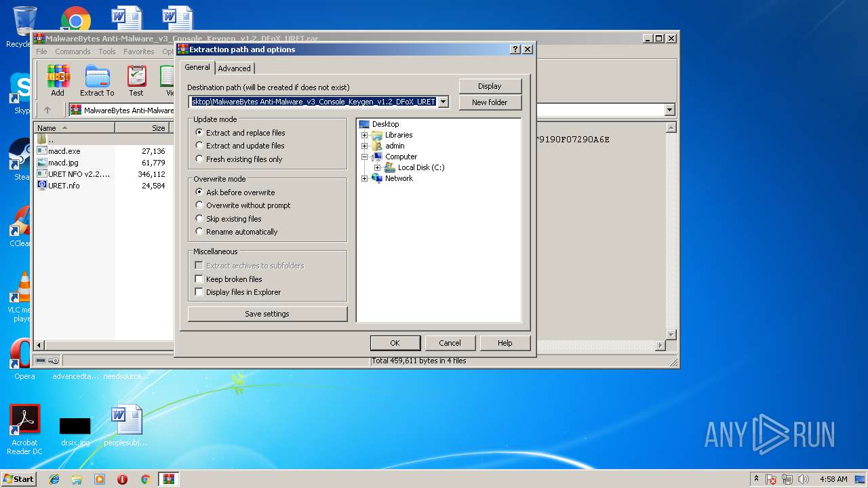
Task: Click horizontal scrollbar left arrow in file list
Action: 39,346
